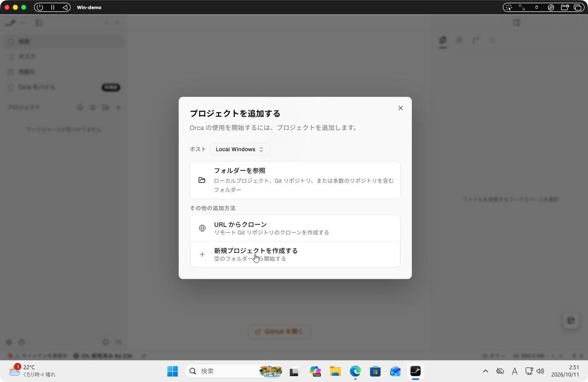Click the overlapping windows icon in VM toolbar
The width and height of the screenshot is (588, 382).
pyautogui.click(x=578, y=7)
